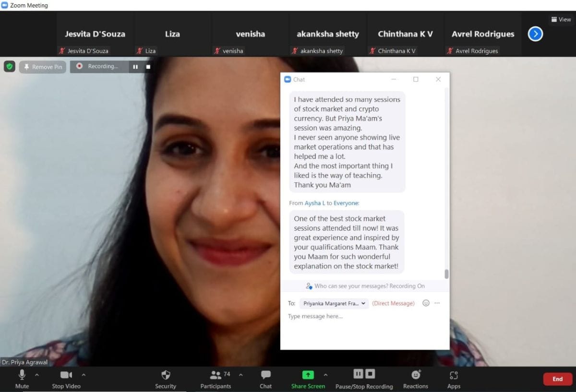Expand audio options arrow next to Mute
576x392 pixels.
pyautogui.click(x=37, y=375)
